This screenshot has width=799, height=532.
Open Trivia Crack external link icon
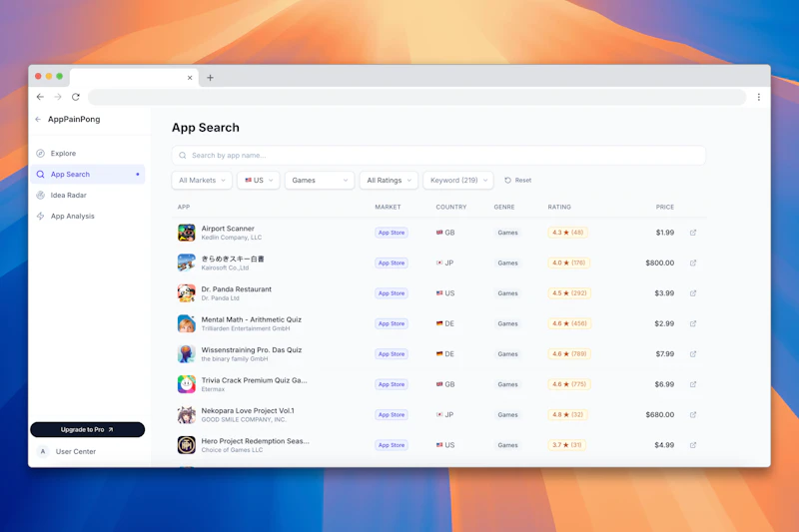pyautogui.click(x=693, y=384)
